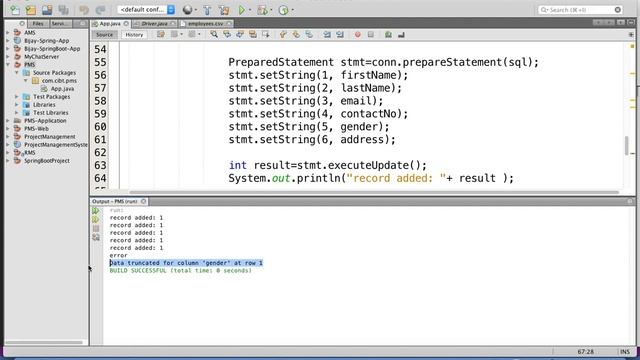Switch to Source view button
This screenshot has height=360, width=640.
click(x=104, y=35)
